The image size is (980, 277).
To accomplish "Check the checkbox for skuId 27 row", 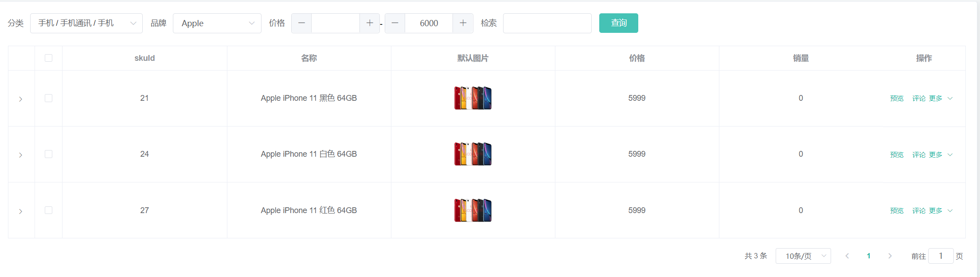I will point(49,210).
